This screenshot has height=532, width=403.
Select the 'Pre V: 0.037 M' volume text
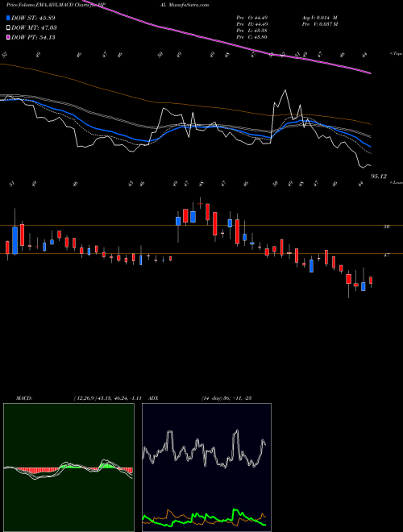(320, 24)
